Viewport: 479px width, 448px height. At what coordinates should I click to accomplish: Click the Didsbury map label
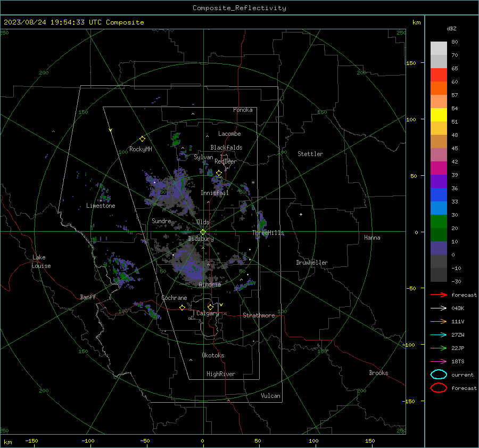(201, 239)
